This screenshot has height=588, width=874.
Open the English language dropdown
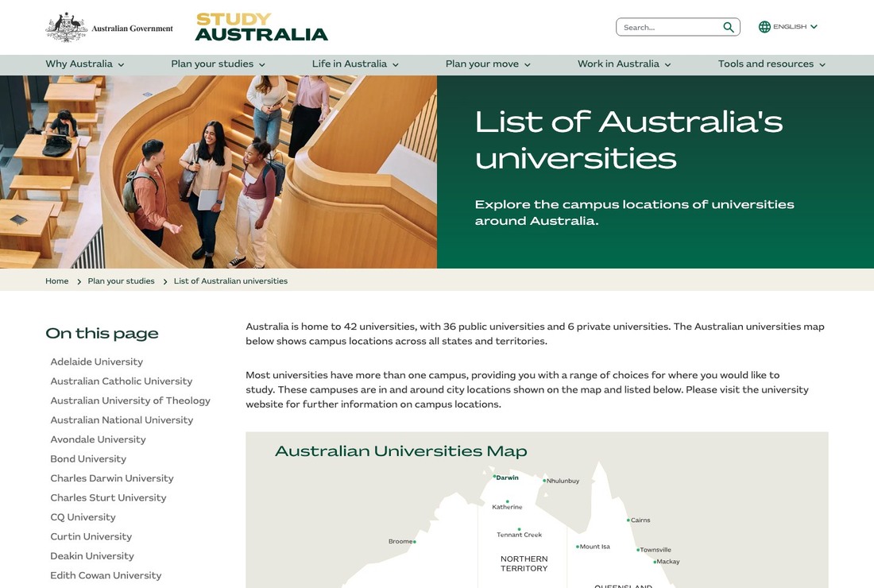(787, 27)
